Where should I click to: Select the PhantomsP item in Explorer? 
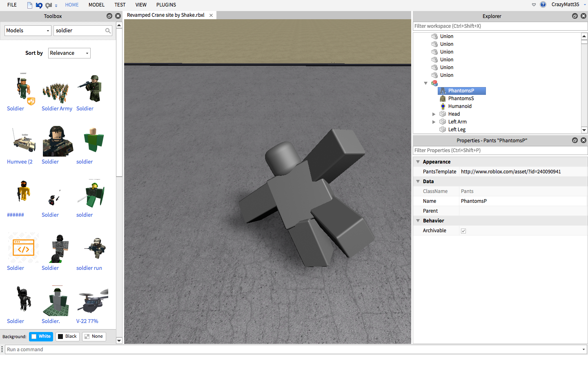point(461,91)
